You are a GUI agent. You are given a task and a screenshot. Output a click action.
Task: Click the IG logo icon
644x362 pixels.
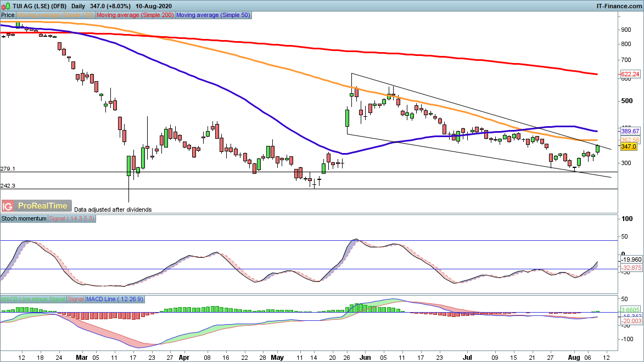click(8, 206)
